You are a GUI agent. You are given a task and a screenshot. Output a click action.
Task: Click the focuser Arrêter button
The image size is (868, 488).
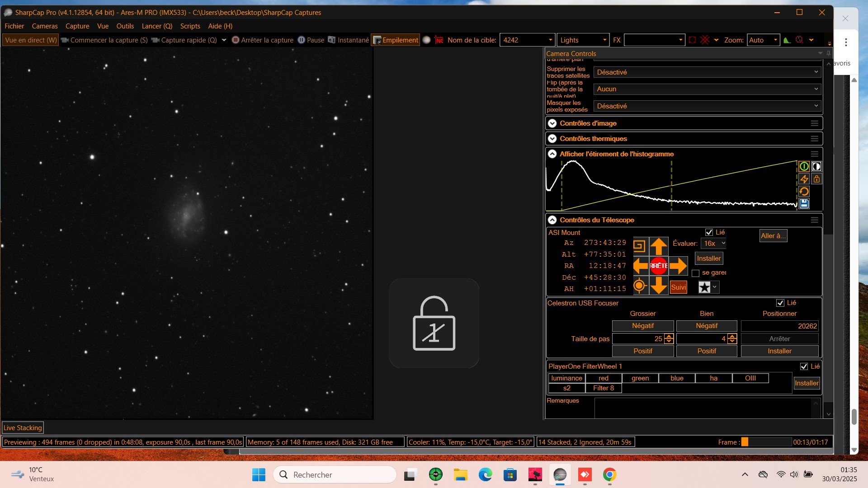coord(779,338)
